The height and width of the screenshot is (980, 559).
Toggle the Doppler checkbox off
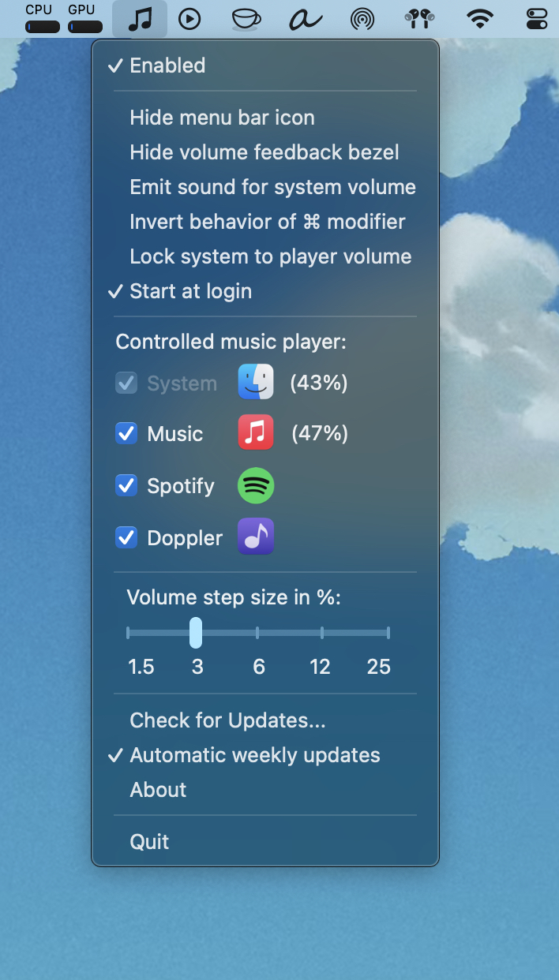126,537
